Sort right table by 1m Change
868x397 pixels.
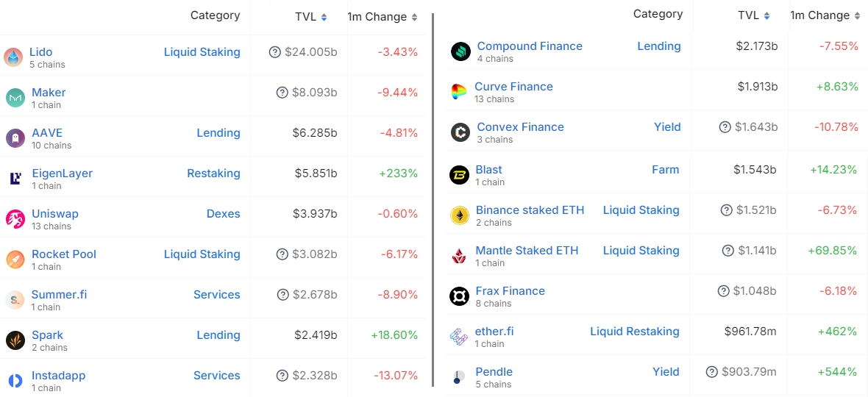point(825,15)
